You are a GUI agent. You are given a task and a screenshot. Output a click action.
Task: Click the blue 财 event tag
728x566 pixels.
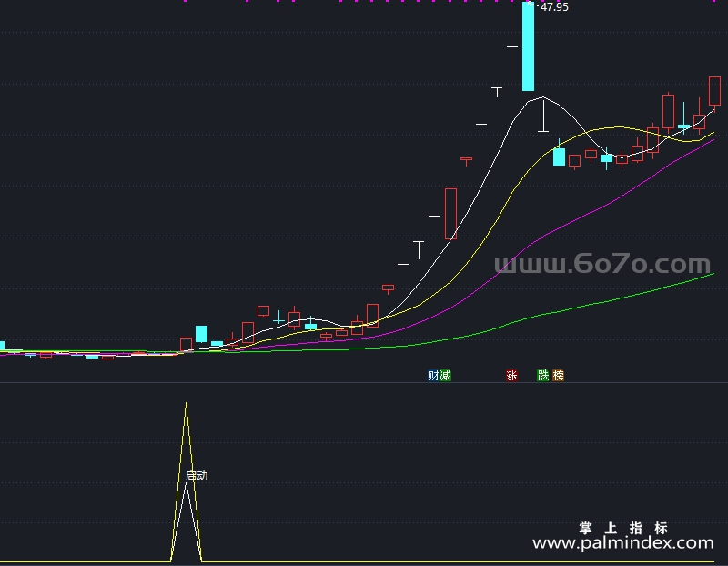click(x=433, y=375)
